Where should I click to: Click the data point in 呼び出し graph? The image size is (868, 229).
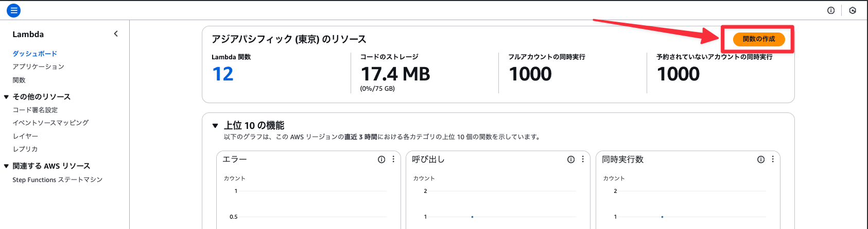[x=472, y=217]
